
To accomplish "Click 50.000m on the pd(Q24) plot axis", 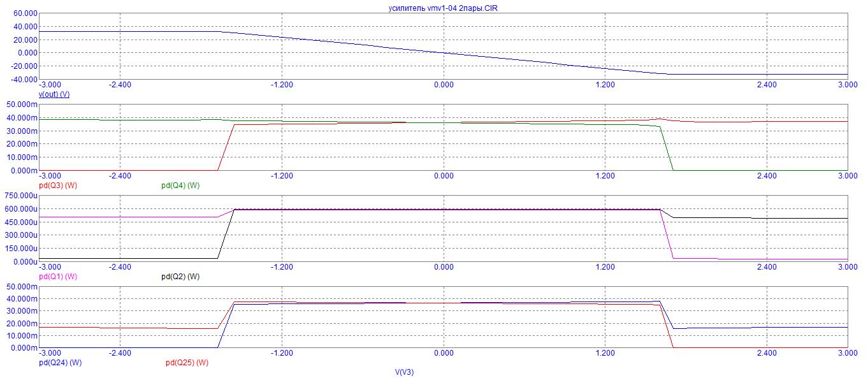I will coord(22,287).
